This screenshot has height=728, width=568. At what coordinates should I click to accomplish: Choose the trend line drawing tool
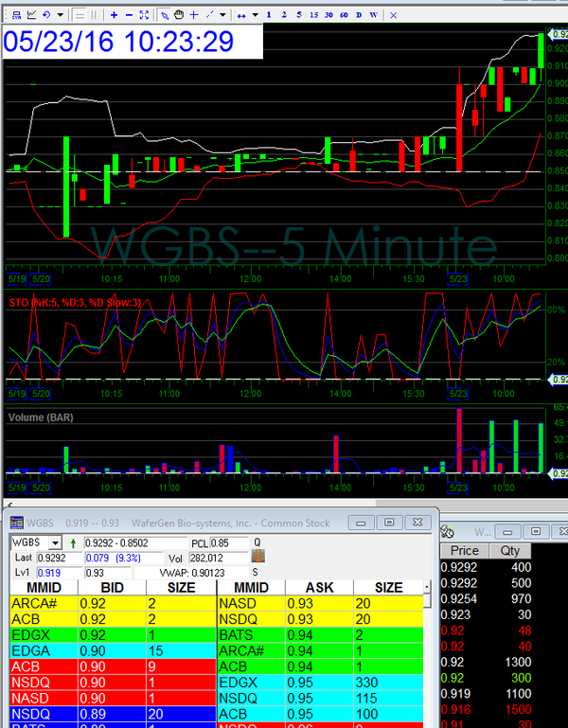(209, 15)
